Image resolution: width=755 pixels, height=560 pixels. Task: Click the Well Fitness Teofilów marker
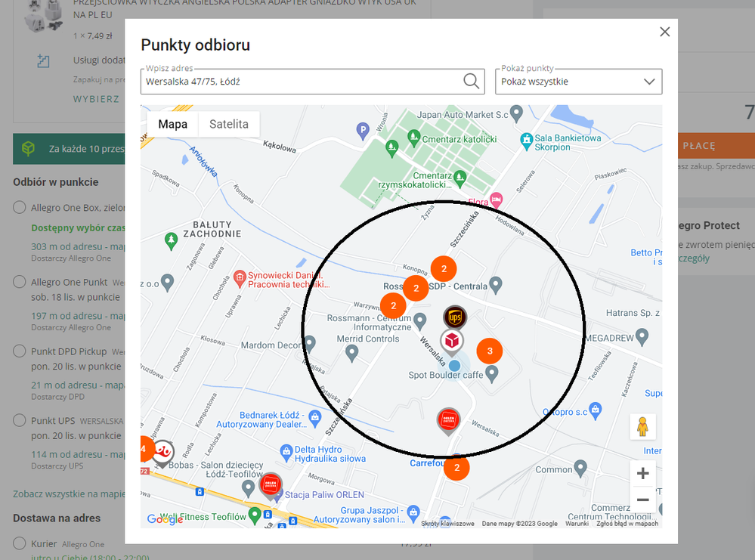(254, 515)
